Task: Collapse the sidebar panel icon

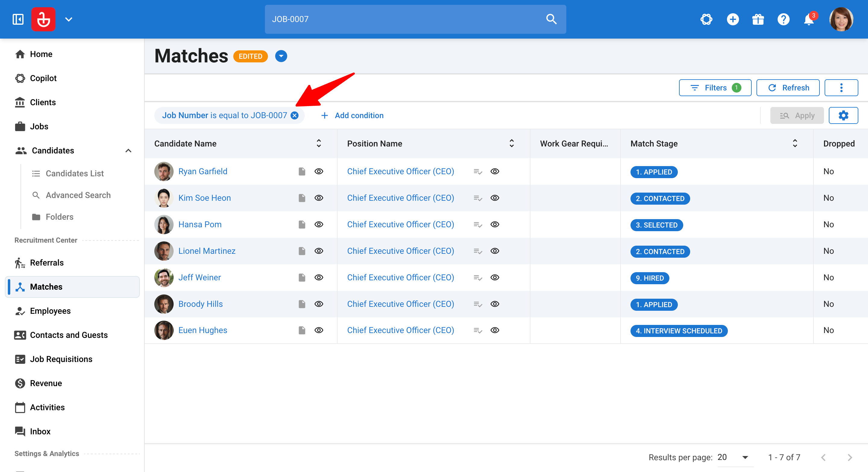Action: point(18,19)
